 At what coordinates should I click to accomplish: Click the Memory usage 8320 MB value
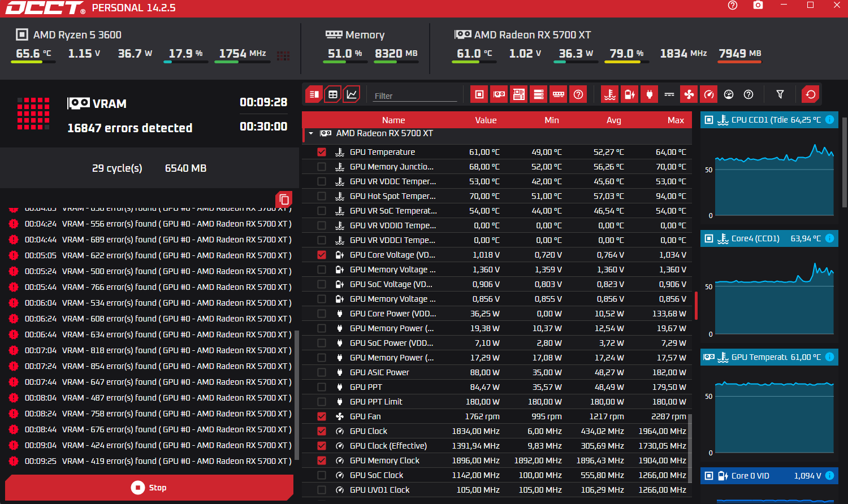(x=396, y=53)
